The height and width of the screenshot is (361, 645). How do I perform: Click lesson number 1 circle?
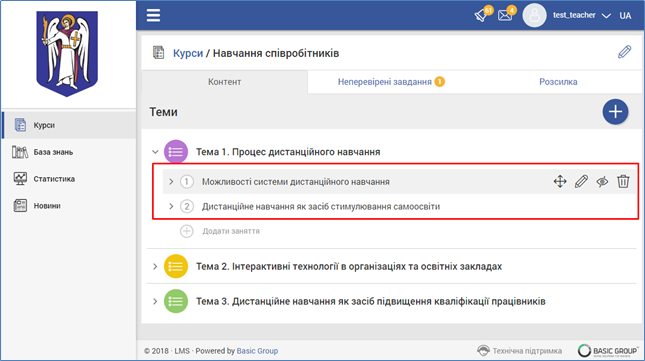click(x=187, y=182)
